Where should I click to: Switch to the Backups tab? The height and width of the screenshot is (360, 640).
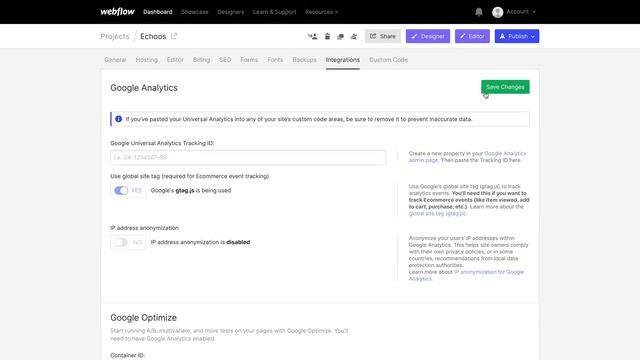pos(304,60)
